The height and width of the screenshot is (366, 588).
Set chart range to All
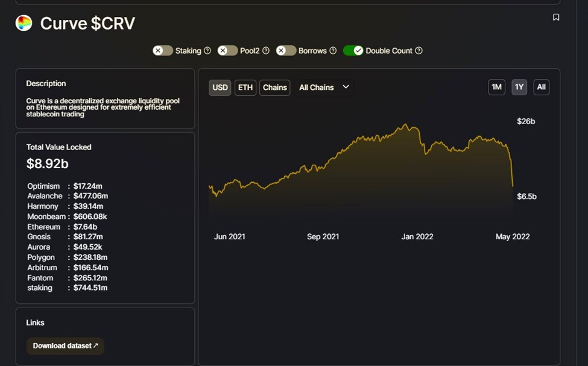pyautogui.click(x=541, y=87)
